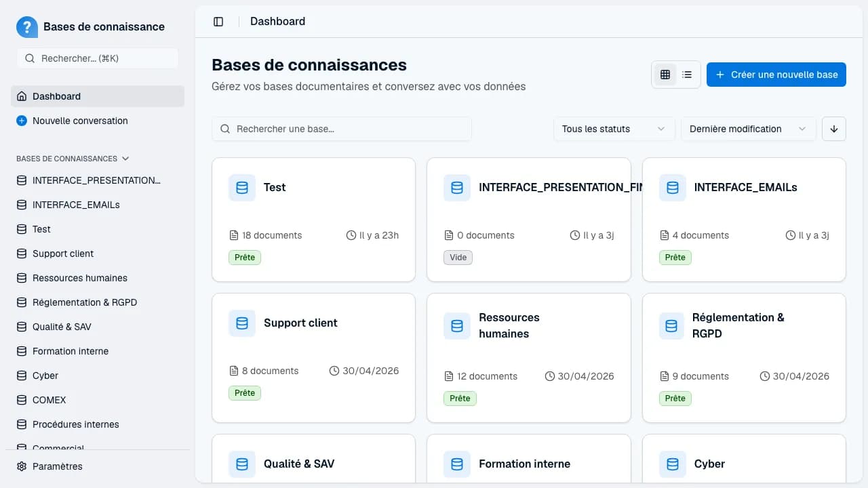
Task: Click the Dashboard home icon
Action: point(22,96)
